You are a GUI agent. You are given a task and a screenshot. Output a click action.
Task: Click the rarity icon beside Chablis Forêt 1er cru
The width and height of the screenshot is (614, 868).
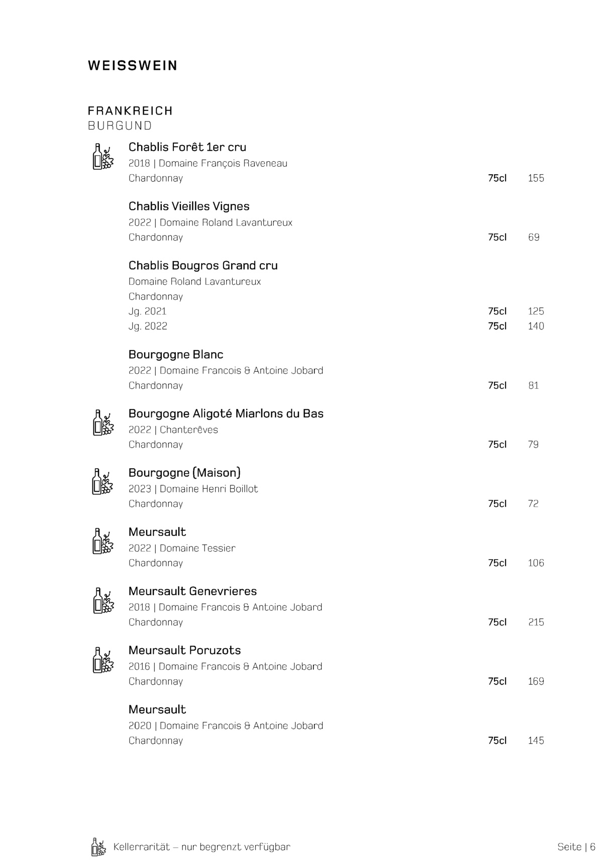[x=103, y=157]
